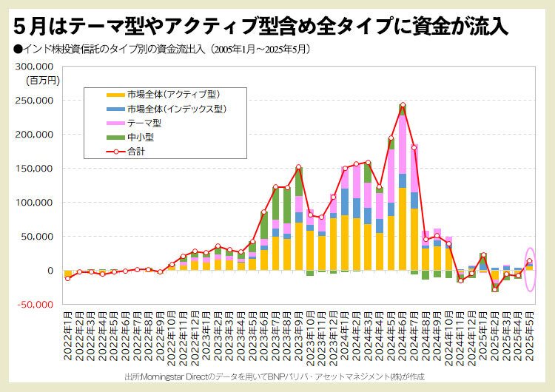Select the lowest total marker at 2025年2月
The width and height of the screenshot is (555, 392).
495,289
